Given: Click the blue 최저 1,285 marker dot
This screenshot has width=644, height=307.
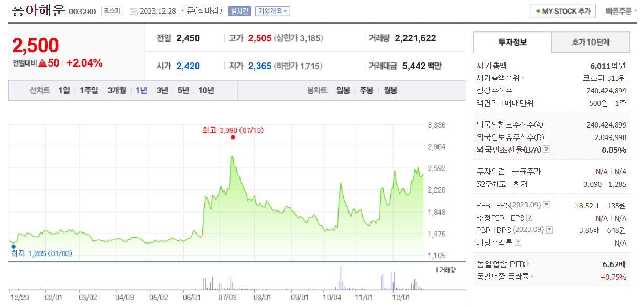Looking at the screenshot, I should click(x=14, y=246).
